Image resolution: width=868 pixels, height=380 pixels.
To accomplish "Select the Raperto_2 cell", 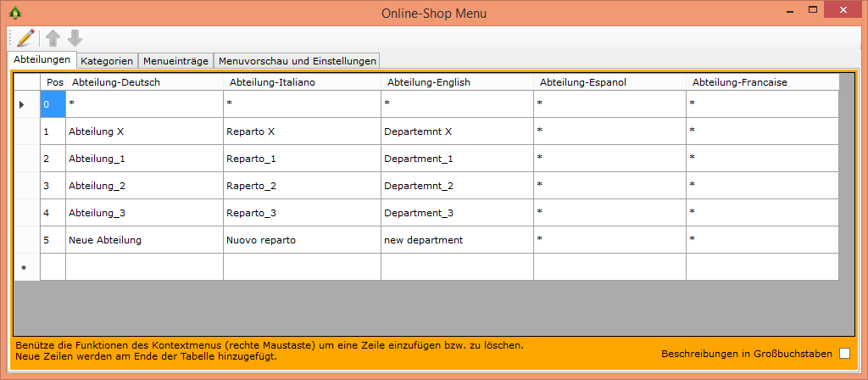I will (x=302, y=186).
